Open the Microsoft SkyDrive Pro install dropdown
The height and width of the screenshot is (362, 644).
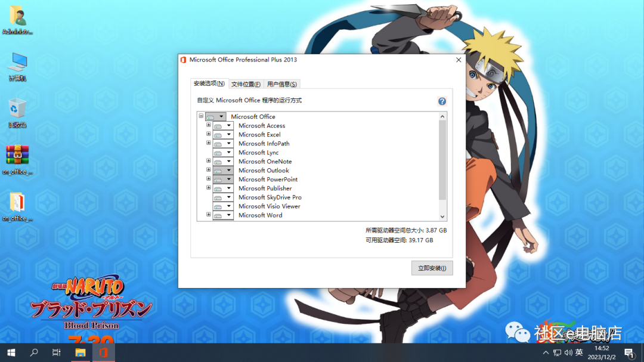223,197
